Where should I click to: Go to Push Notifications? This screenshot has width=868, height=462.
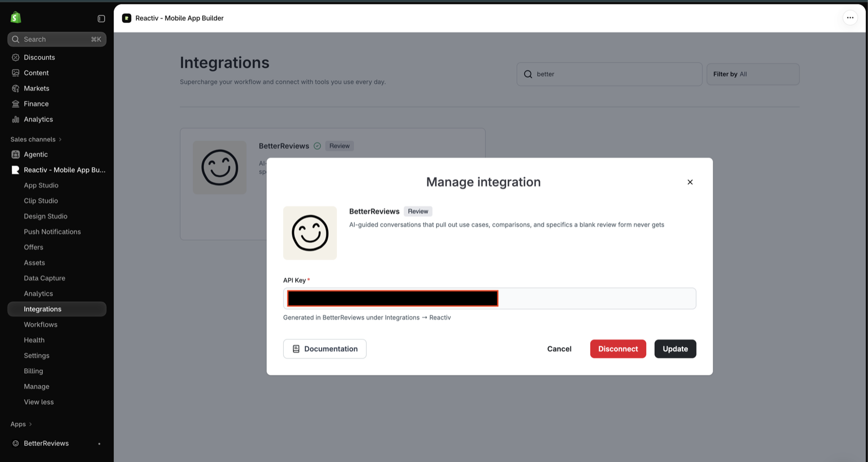coord(52,232)
